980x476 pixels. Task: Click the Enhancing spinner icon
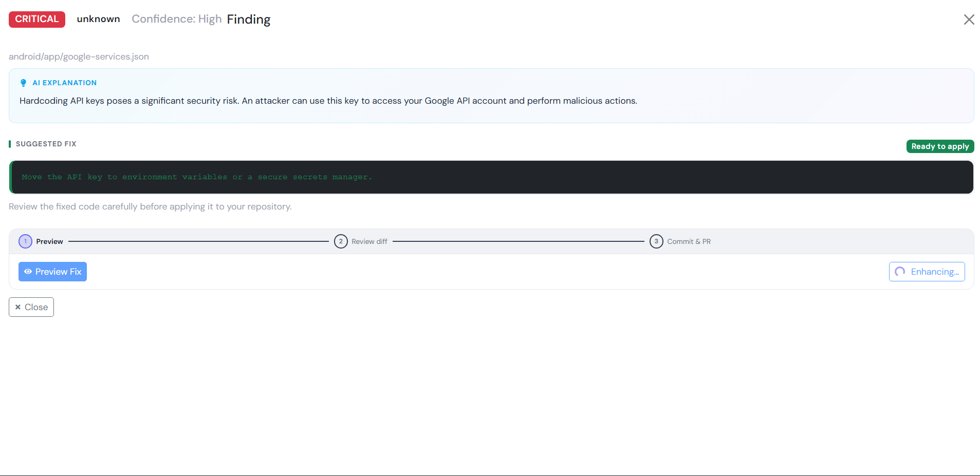pos(900,272)
